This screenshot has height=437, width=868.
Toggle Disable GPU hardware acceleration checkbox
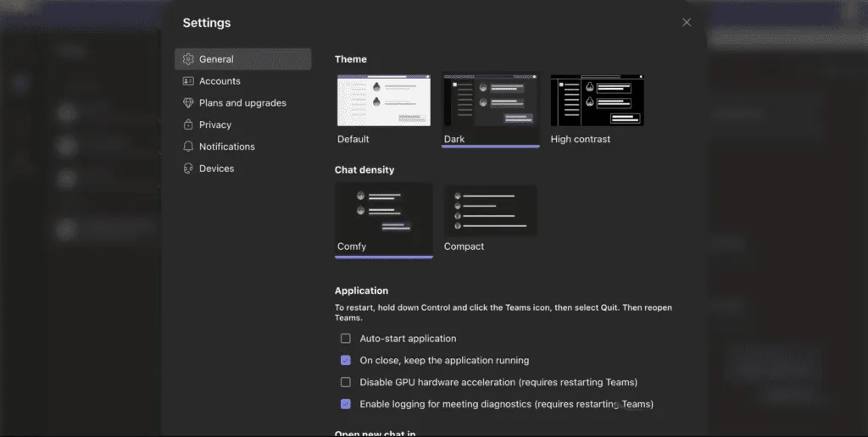(x=346, y=383)
